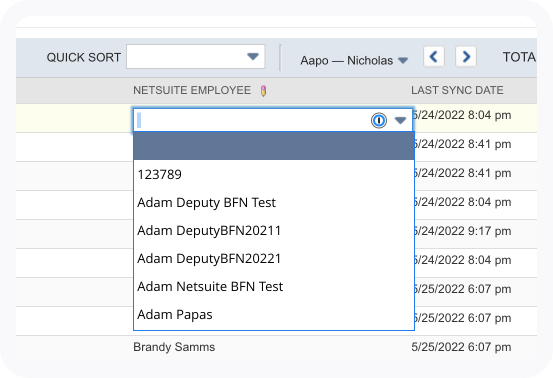Toggle the Netsuite Employee dropdown arrow
The width and height of the screenshot is (553, 378).
(400, 121)
